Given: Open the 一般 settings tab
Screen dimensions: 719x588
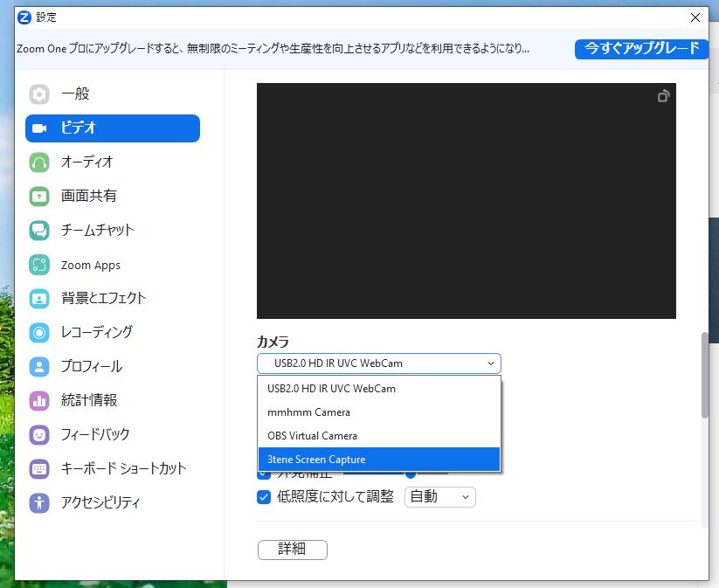Looking at the screenshot, I should point(113,94).
